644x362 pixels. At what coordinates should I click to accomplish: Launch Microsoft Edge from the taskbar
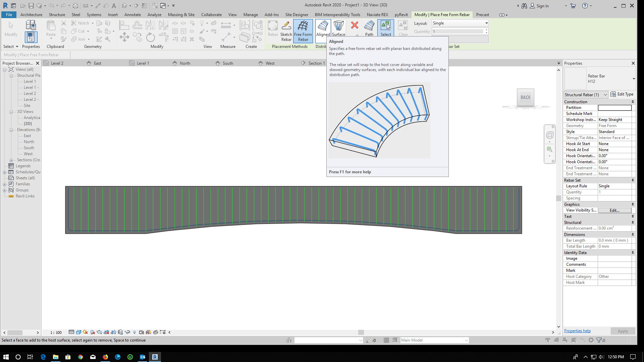pyautogui.click(x=43, y=357)
